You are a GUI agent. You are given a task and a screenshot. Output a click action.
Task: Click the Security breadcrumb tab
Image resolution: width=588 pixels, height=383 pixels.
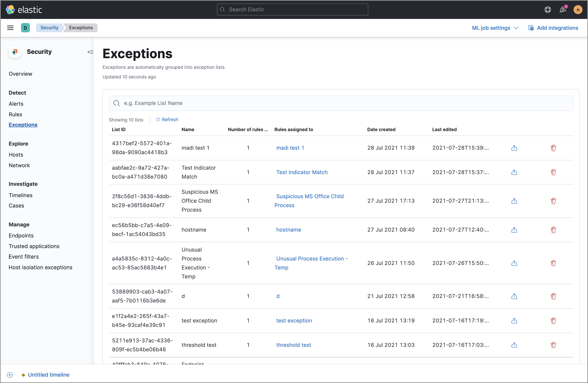(48, 28)
